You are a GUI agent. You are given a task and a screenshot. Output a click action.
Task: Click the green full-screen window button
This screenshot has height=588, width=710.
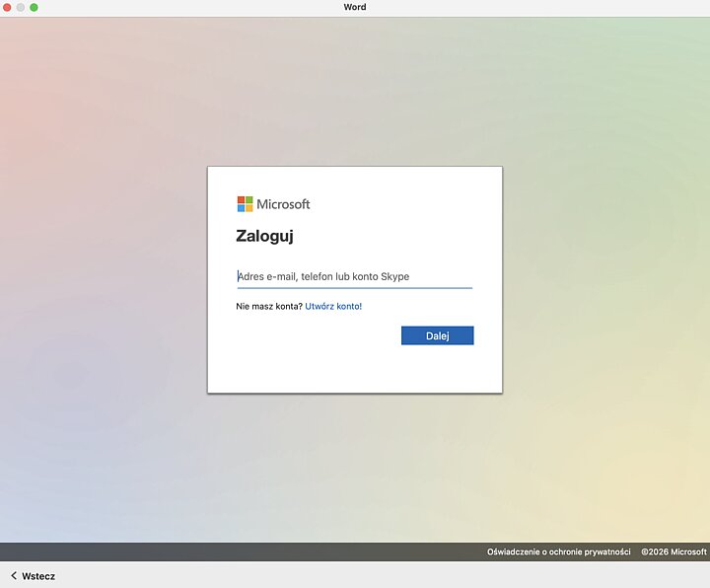(x=34, y=7)
